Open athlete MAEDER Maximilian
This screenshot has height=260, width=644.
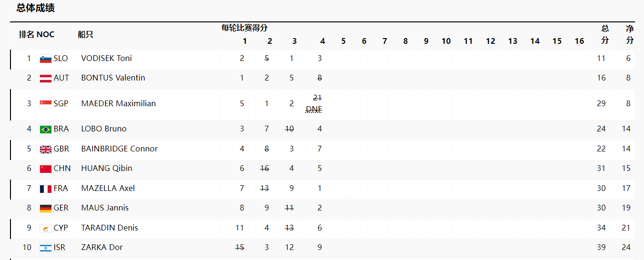point(118,103)
